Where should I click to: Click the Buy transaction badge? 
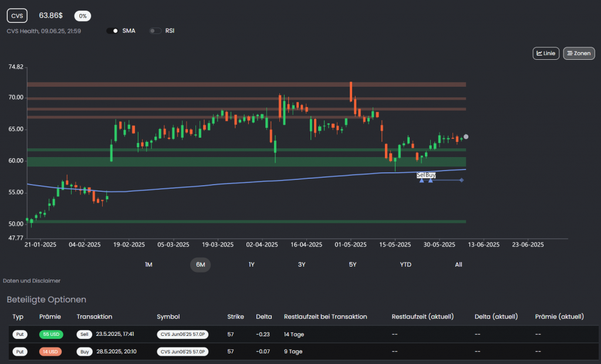click(85, 352)
